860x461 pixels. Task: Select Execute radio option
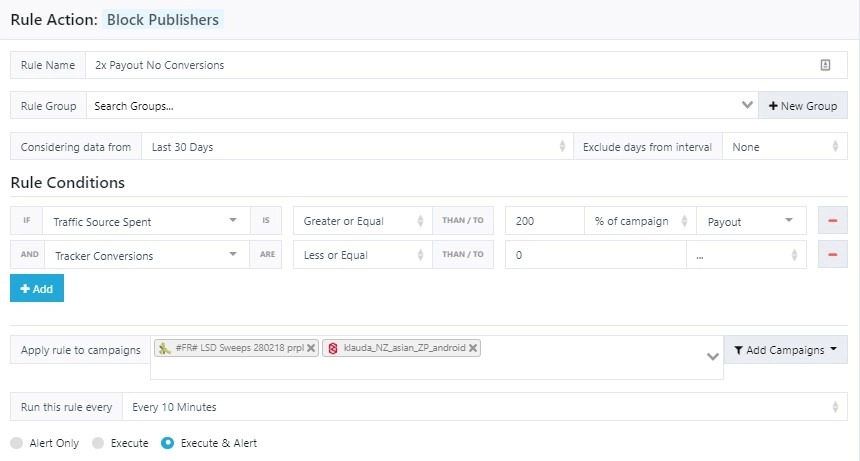tap(98, 443)
